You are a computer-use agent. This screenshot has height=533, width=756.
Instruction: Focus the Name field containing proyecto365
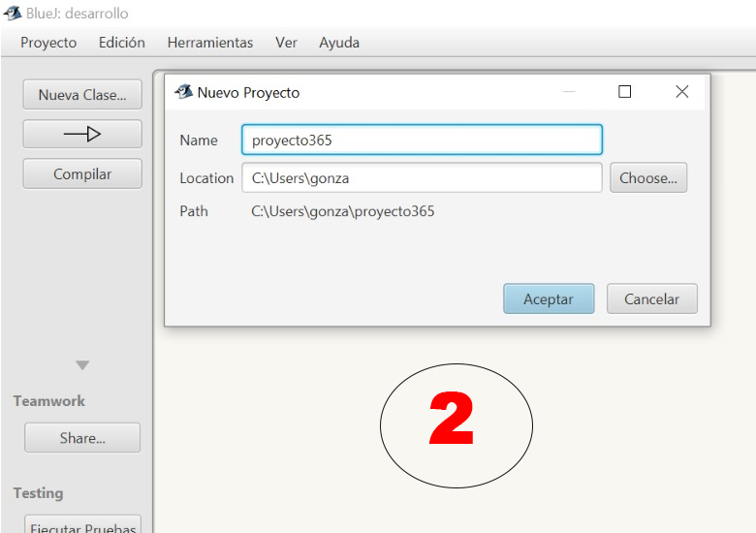[x=422, y=140]
